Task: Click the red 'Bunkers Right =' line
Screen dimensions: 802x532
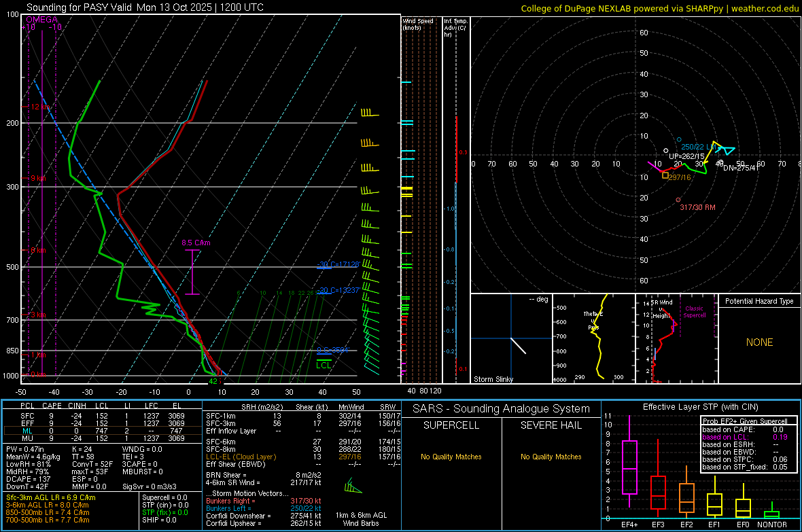Action: (264, 501)
